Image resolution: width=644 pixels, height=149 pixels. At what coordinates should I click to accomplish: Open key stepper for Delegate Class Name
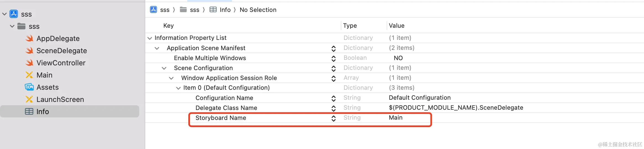(334, 108)
